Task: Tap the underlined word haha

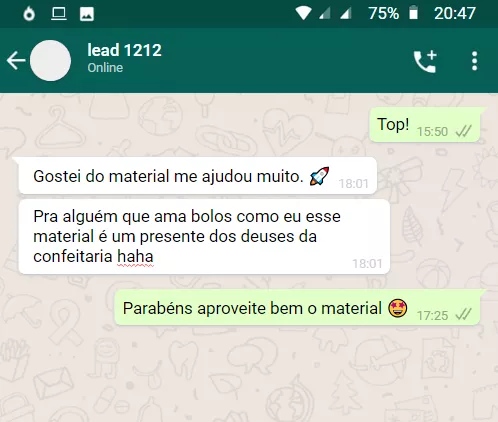Action: (x=135, y=257)
